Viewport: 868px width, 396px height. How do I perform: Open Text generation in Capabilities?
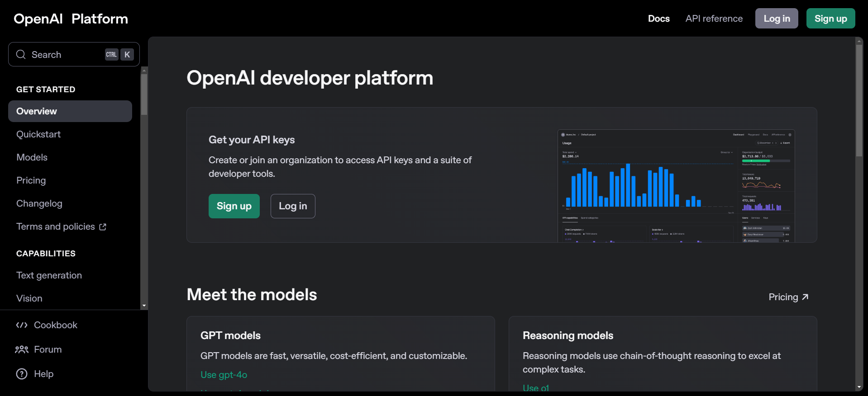[49, 275]
